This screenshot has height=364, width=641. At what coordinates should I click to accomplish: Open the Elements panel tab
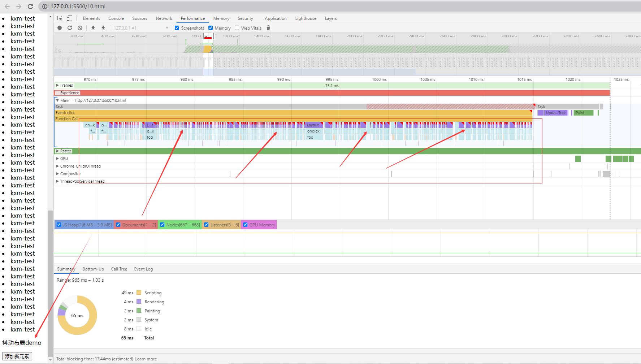91,18
